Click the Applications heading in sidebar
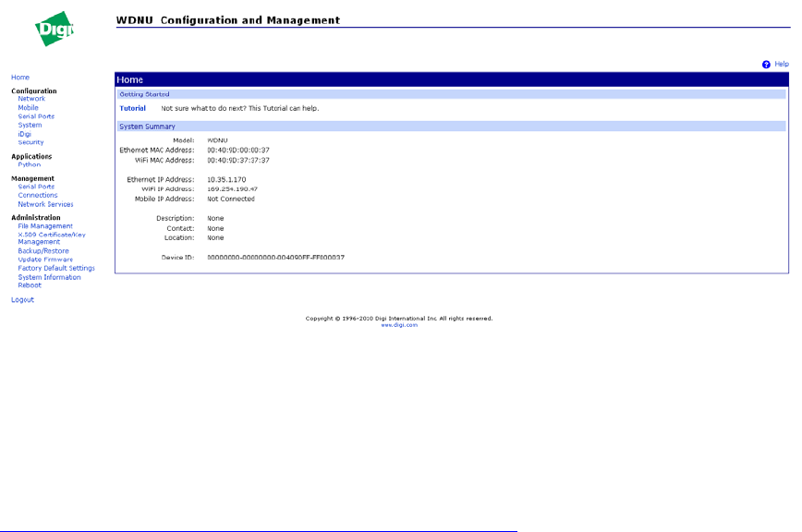Image resolution: width=802 pixels, height=532 pixels. coord(31,157)
